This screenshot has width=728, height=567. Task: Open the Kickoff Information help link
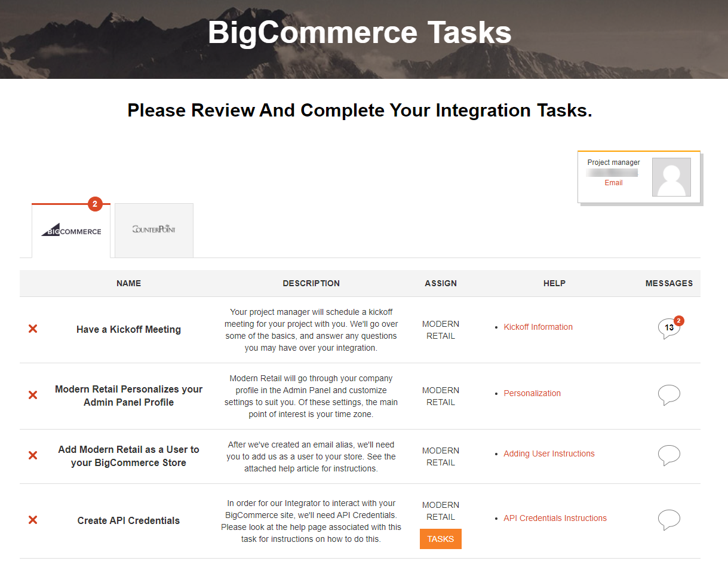[x=538, y=327]
